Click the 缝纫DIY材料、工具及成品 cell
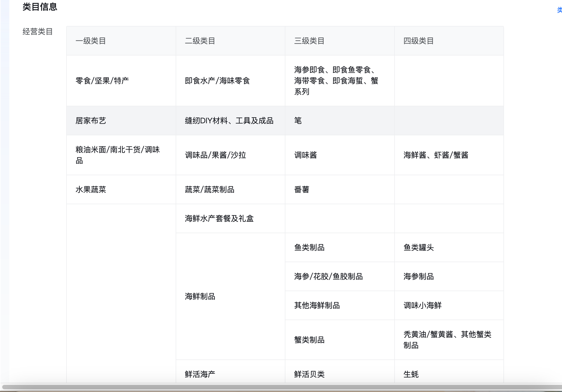This screenshot has width=562, height=392. tap(229, 121)
